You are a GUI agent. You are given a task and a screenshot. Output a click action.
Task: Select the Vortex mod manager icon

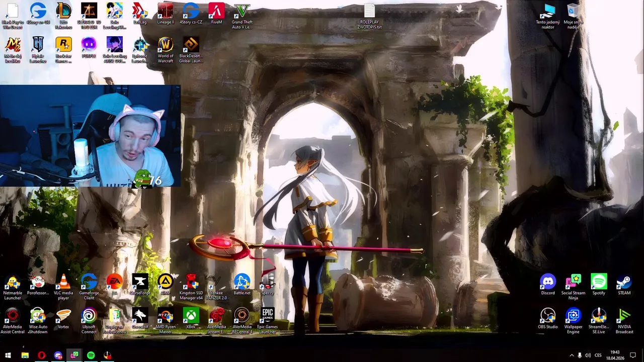pos(63,319)
